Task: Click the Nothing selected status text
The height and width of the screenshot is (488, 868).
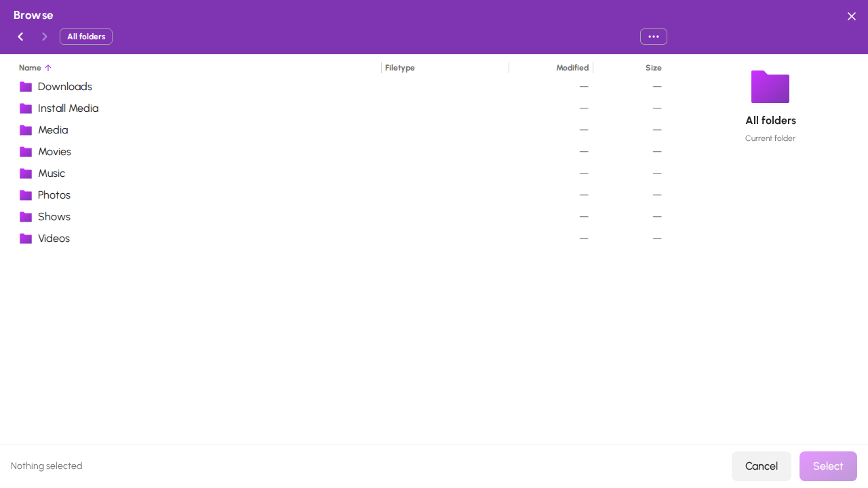Action: pyautogui.click(x=47, y=466)
